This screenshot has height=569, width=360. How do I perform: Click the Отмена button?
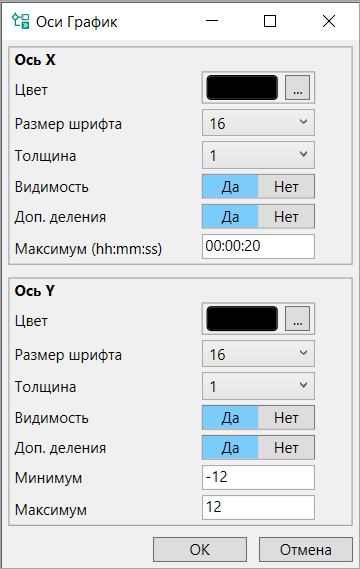[x=306, y=550]
